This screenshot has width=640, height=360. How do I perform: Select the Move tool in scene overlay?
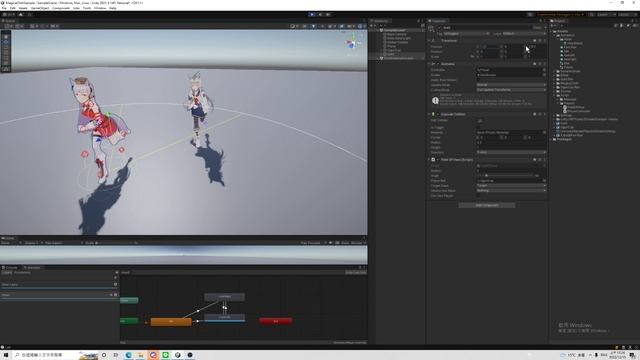pos(6,42)
